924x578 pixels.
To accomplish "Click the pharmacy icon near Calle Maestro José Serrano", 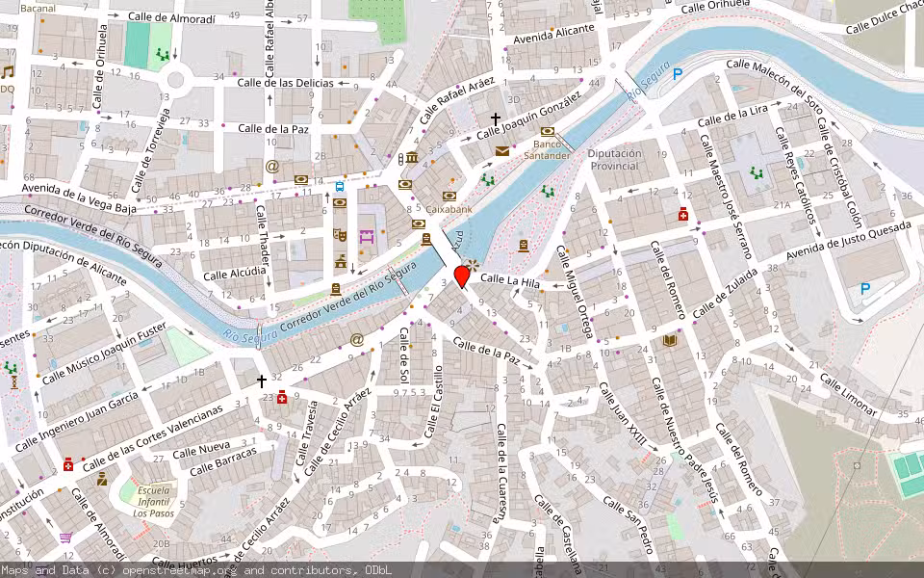I will point(682,215).
